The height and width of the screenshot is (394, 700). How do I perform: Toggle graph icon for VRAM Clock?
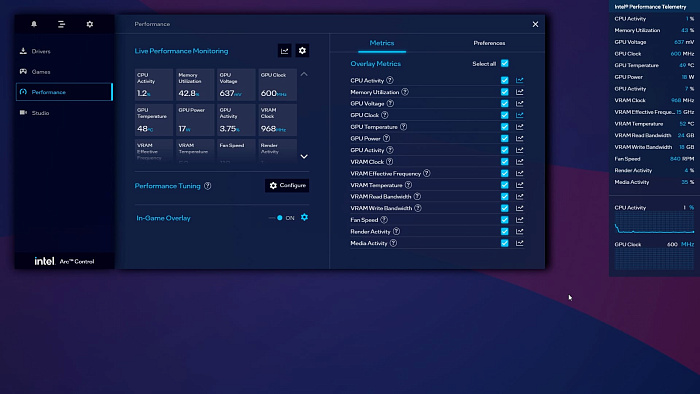(520, 162)
